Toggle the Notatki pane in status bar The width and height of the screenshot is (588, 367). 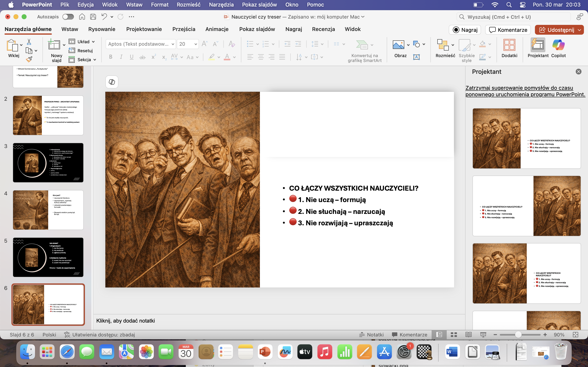[x=371, y=335]
